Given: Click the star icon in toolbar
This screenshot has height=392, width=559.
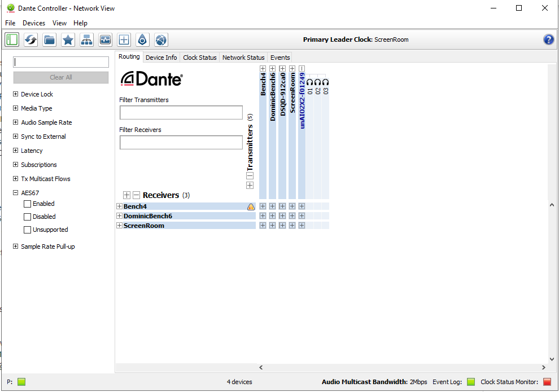Looking at the screenshot, I should 68,39.
